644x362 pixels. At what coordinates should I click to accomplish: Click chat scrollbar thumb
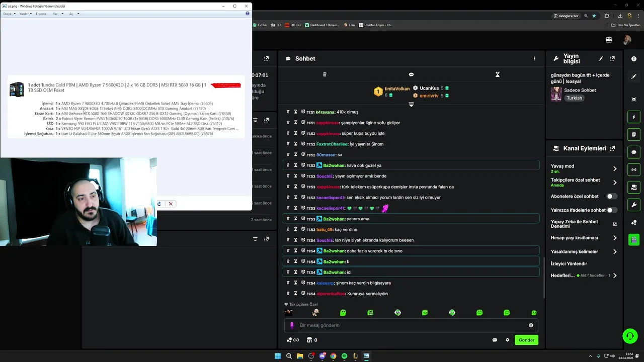tap(543, 278)
